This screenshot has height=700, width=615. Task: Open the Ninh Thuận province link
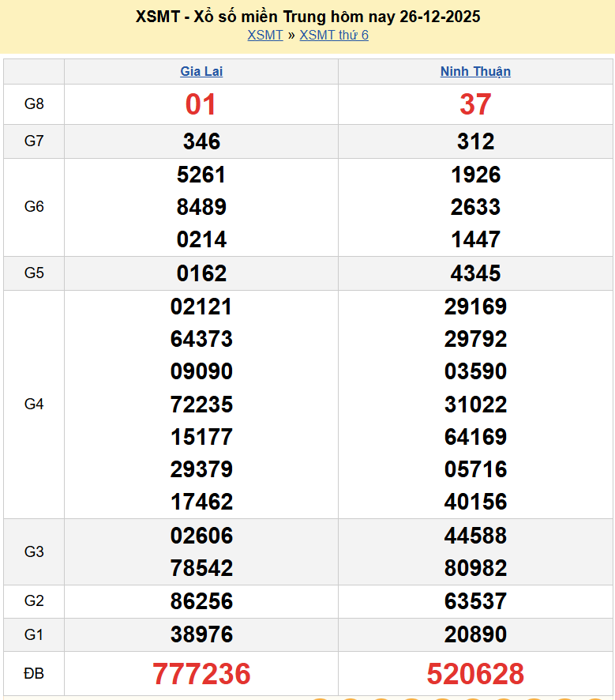[x=475, y=71]
